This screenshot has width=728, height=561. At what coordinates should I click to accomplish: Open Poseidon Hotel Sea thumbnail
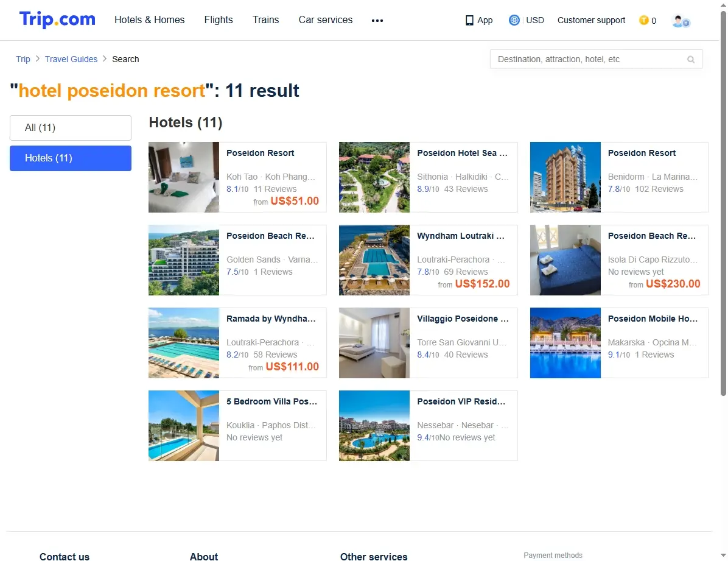point(374,177)
